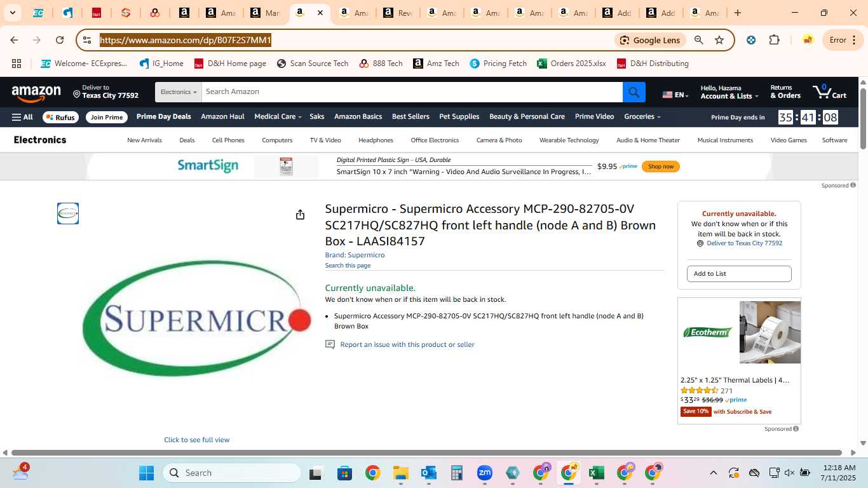Click the Join Prime button

tap(106, 117)
